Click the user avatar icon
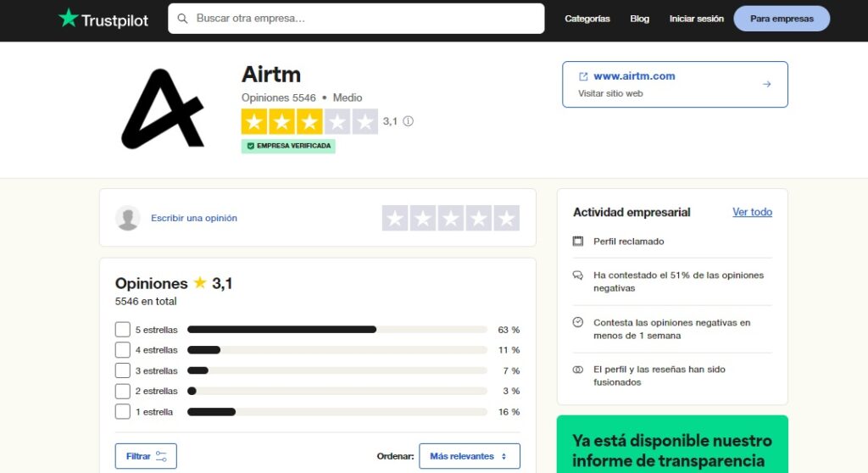The image size is (868, 473). (128, 218)
